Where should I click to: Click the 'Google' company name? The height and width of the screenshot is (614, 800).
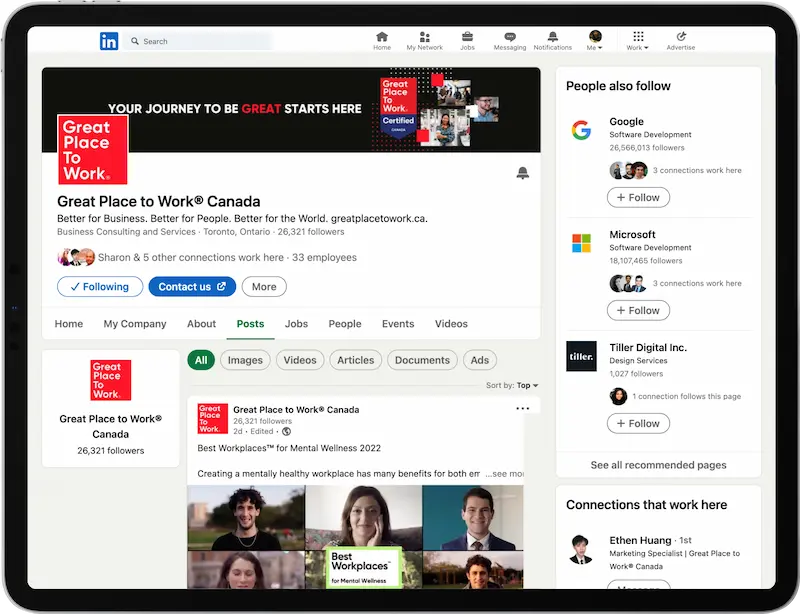coord(627,121)
